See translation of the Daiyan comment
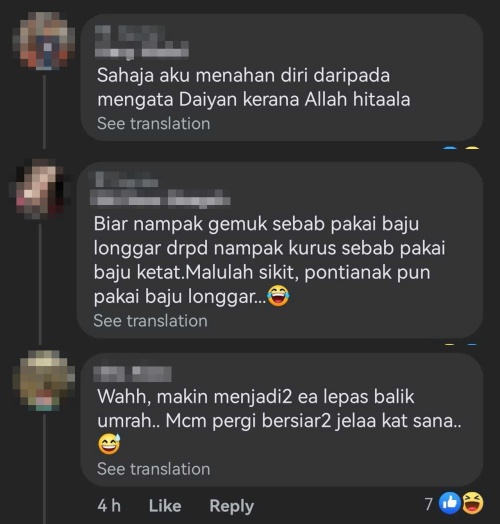The height and width of the screenshot is (524, 500). point(153,124)
